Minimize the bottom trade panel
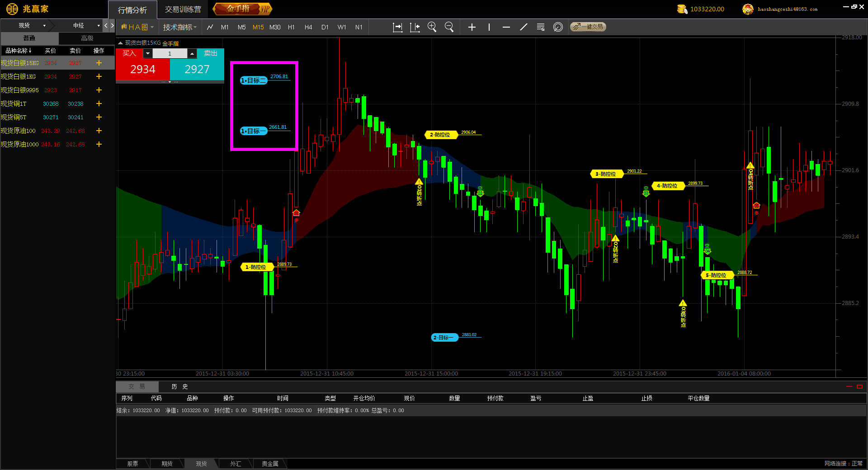868x470 pixels. 849,386
